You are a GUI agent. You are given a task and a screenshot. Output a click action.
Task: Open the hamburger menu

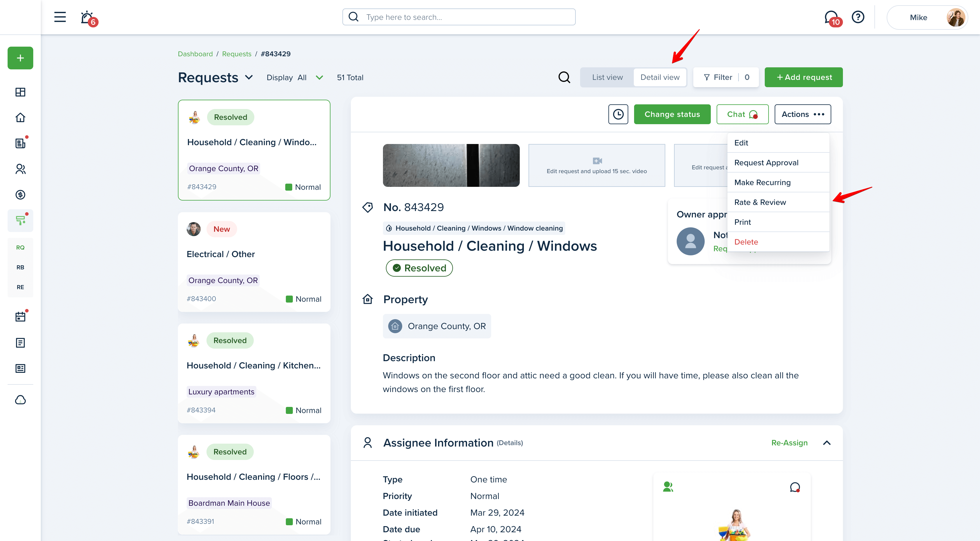pos(60,17)
